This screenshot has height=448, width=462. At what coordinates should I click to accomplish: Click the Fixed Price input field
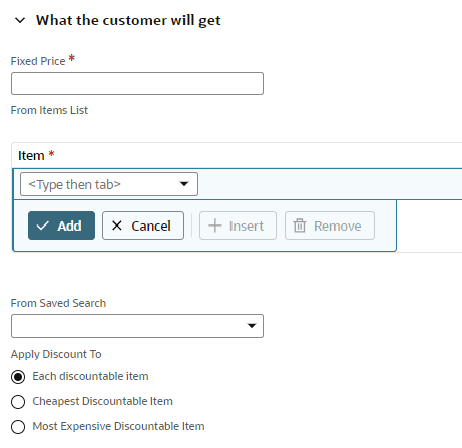(137, 84)
